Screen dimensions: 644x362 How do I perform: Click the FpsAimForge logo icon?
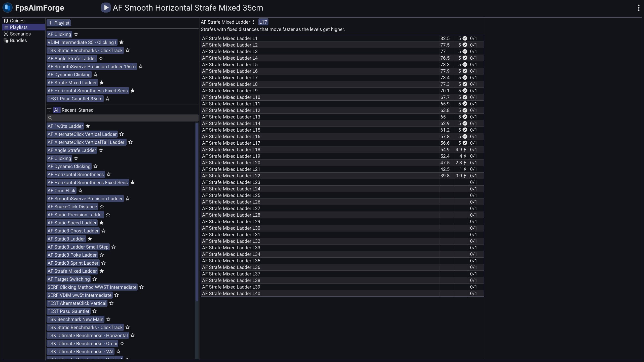tap(7, 8)
